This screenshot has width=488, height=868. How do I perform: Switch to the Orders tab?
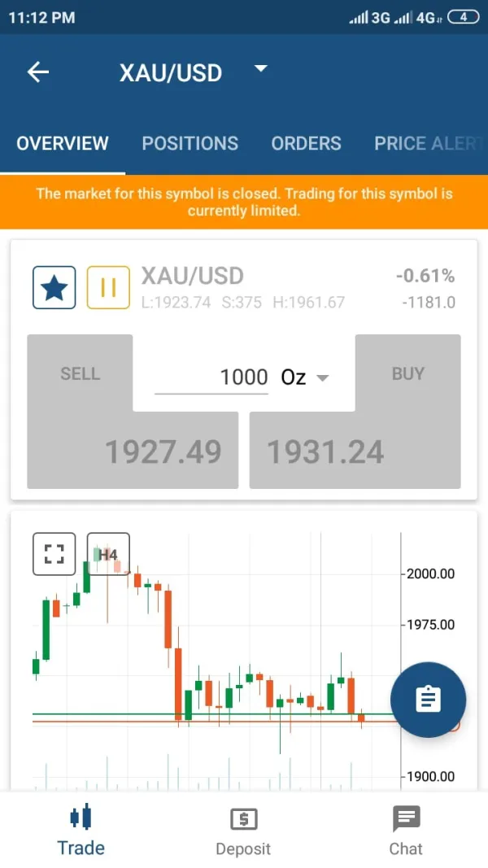point(306,143)
